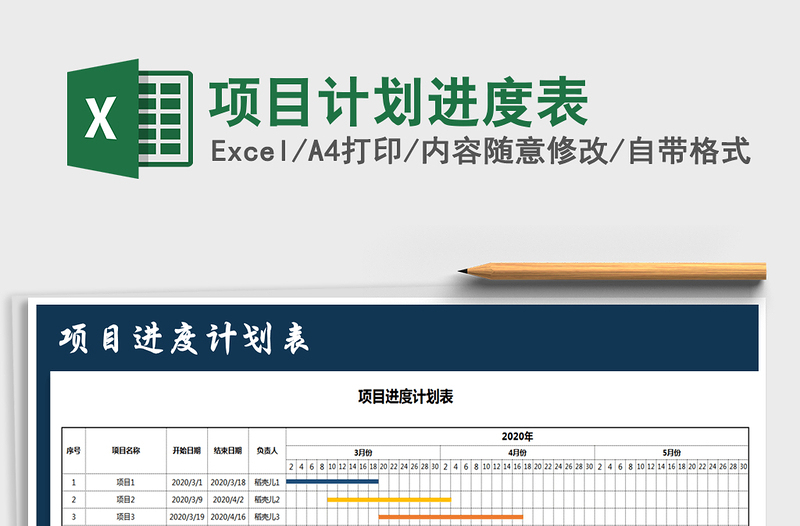
Task: Click end date cell 2020/4/16
Action: pos(228,517)
